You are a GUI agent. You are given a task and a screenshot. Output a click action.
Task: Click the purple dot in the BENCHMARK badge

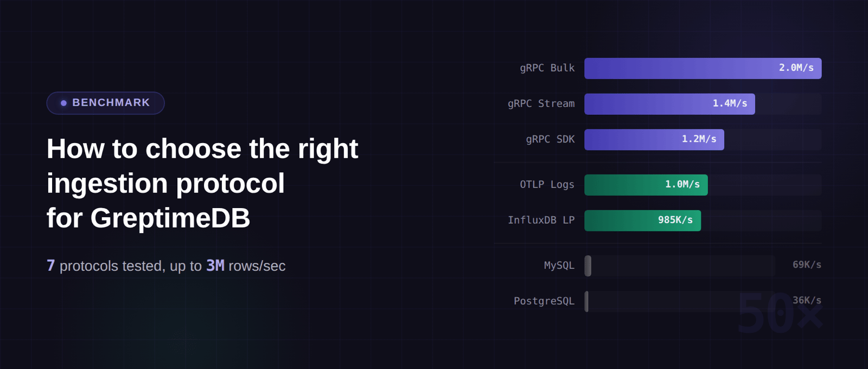click(63, 103)
